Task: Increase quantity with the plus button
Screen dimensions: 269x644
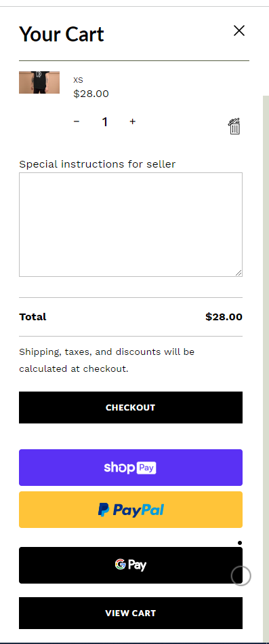Action: point(132,121)
